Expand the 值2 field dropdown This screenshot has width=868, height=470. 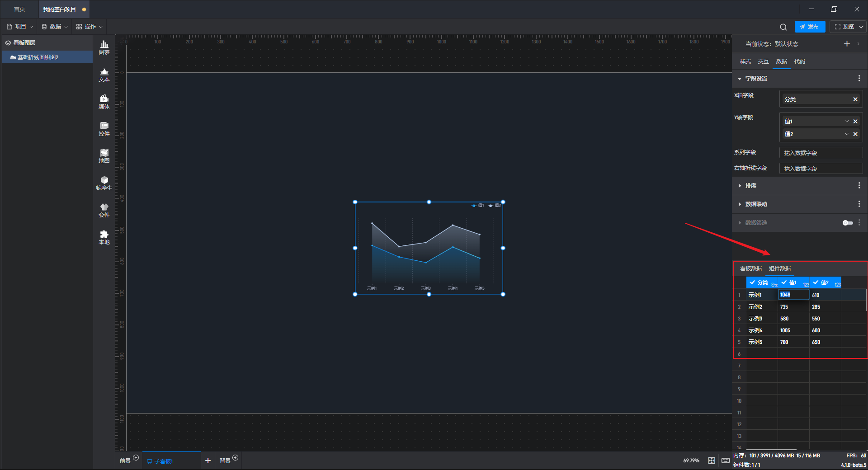pyautogui.click(x=846, y=134)
